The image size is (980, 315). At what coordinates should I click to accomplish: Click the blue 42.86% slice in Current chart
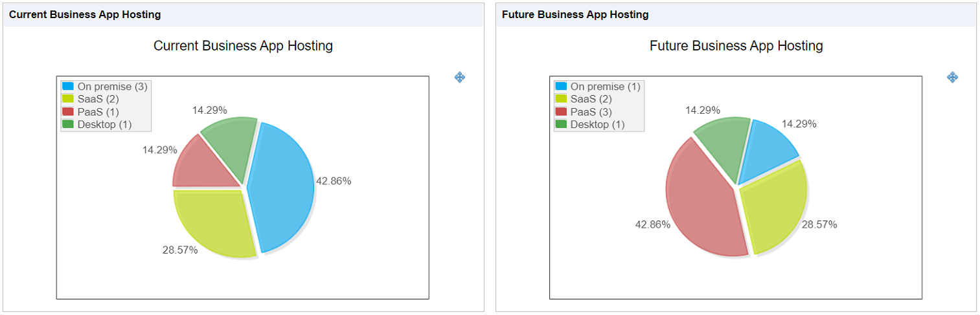(284, 188)
